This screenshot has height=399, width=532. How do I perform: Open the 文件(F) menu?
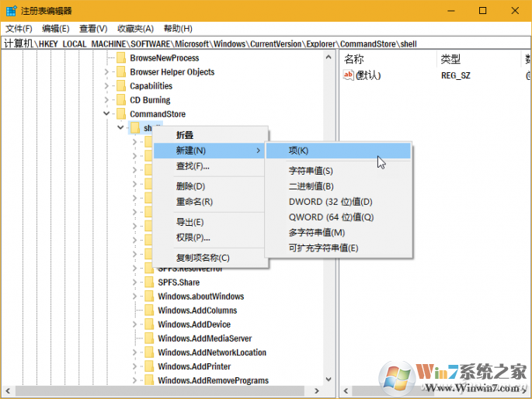click(19, 29)
